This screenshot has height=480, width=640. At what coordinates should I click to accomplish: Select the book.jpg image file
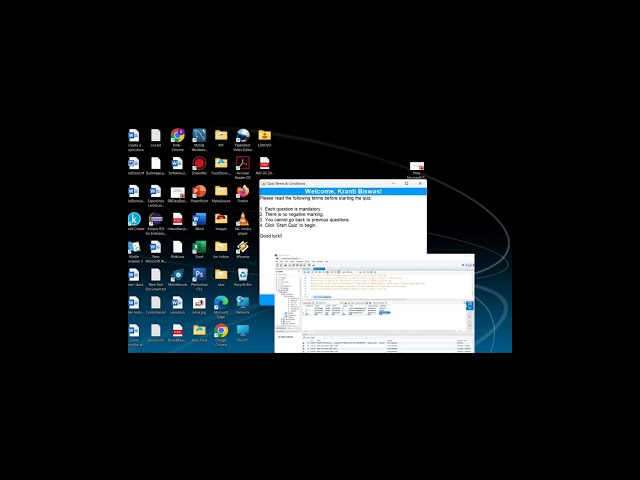pos(199,305)
